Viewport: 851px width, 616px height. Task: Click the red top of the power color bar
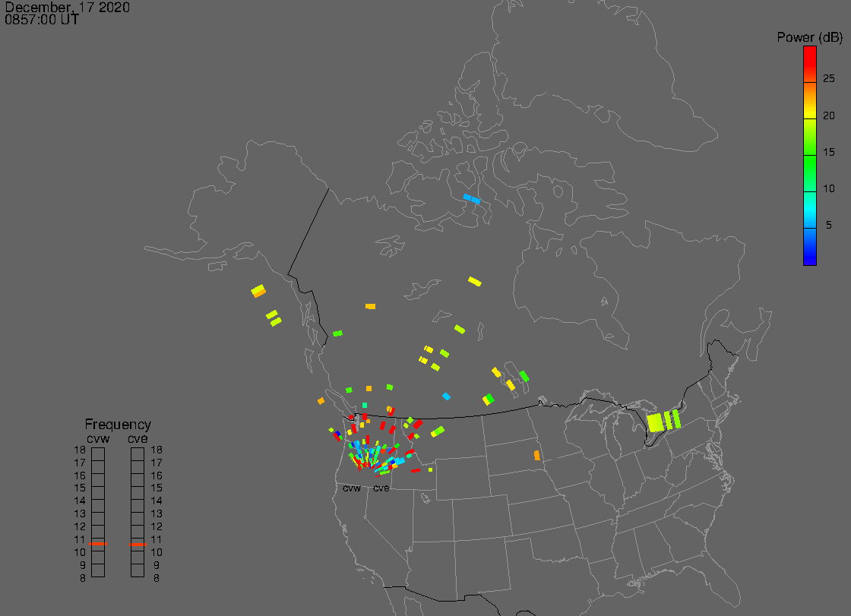[810, 62]
